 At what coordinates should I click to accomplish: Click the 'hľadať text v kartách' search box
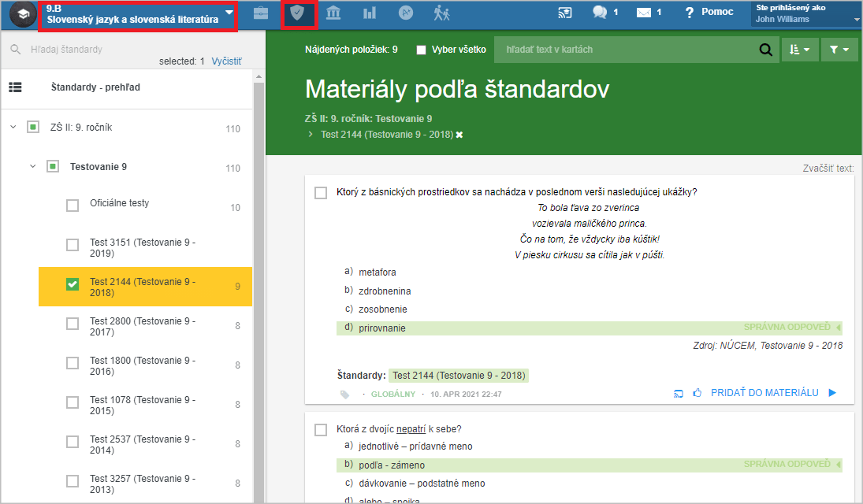click(x=625, y=50)
